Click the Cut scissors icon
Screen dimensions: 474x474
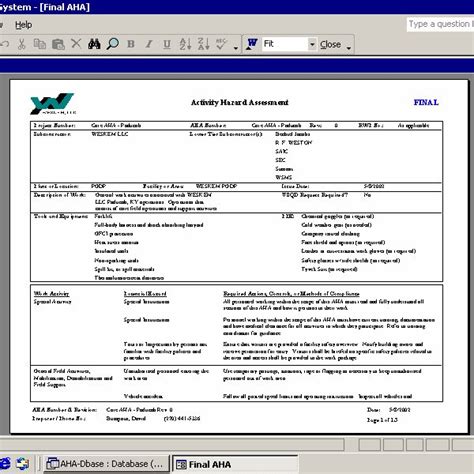tap(22, 44)
